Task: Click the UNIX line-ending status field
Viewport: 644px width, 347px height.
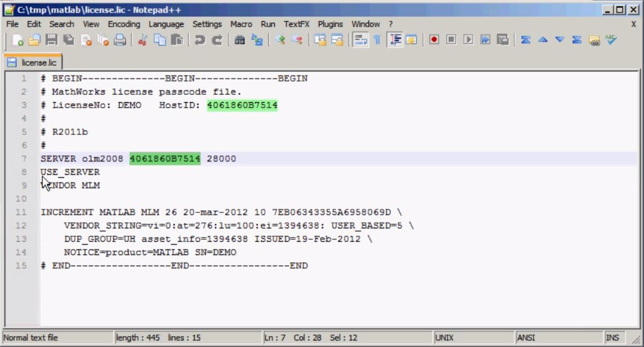Action: click(x=444, y=338)
